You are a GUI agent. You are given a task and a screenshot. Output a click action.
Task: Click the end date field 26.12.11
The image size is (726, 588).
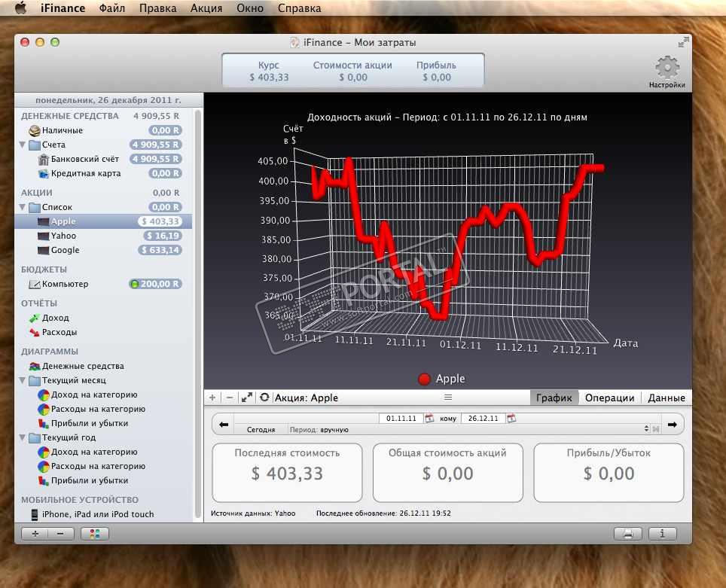[483, 419]
